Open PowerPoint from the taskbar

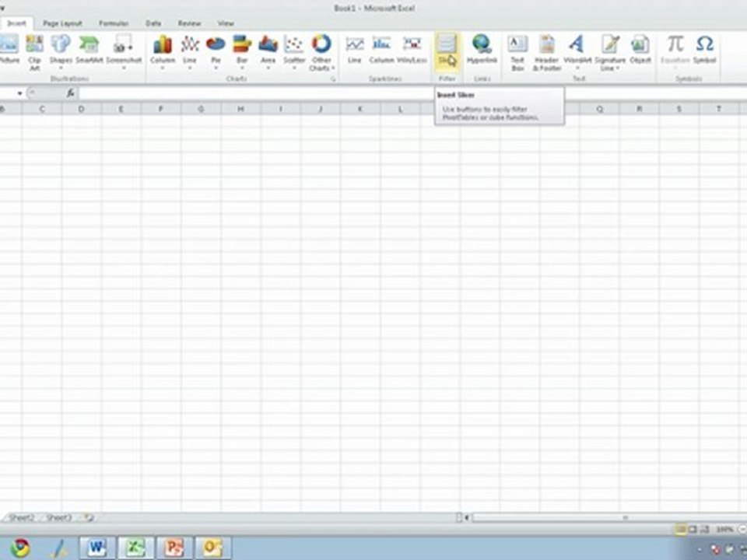tap(174, 548)
